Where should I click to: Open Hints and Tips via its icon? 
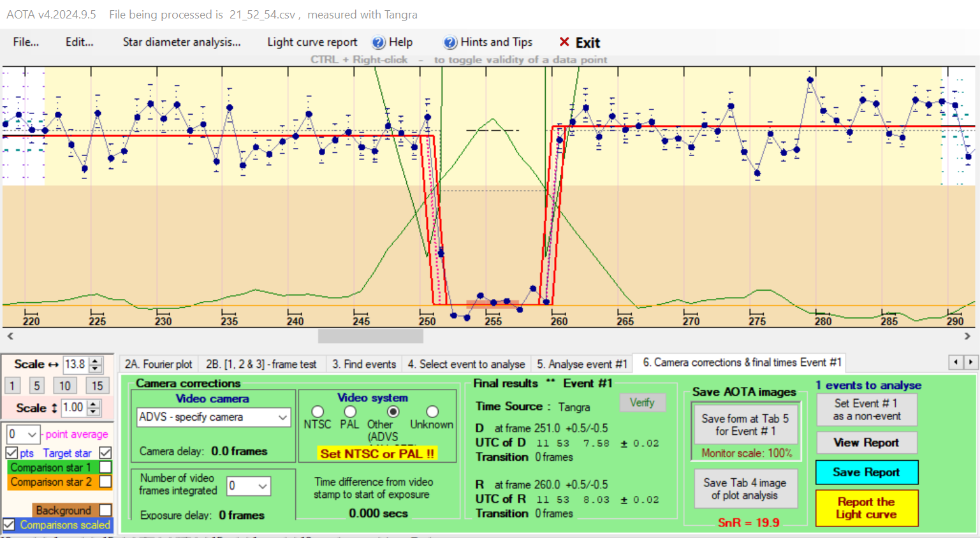point(450,43)
